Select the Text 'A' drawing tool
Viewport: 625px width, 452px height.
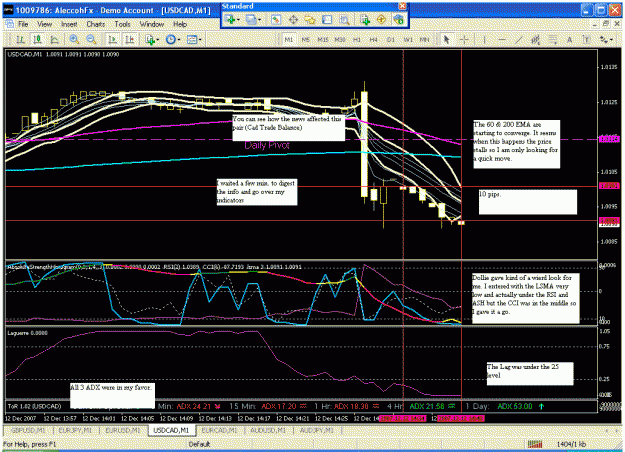coord(569,39)
